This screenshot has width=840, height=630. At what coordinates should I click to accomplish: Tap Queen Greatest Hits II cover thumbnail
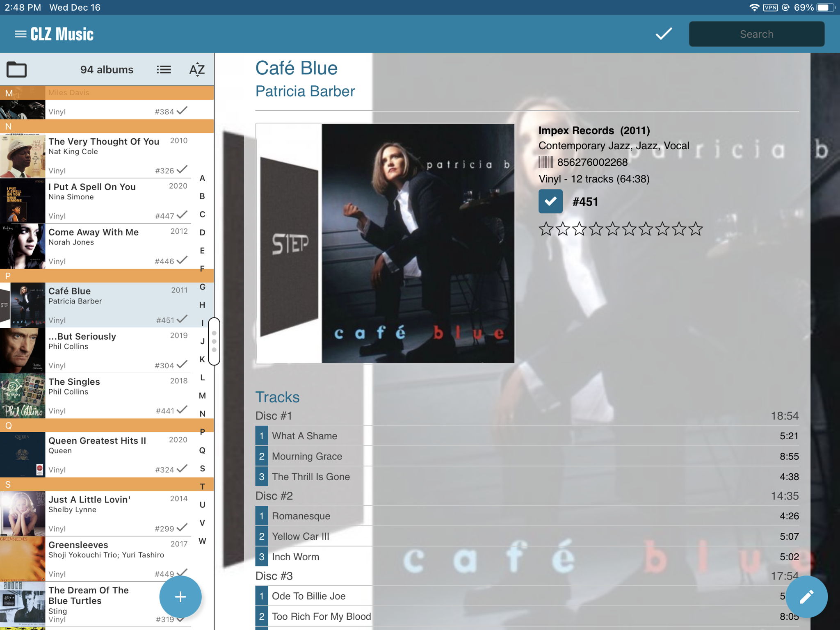pos(23,455)
